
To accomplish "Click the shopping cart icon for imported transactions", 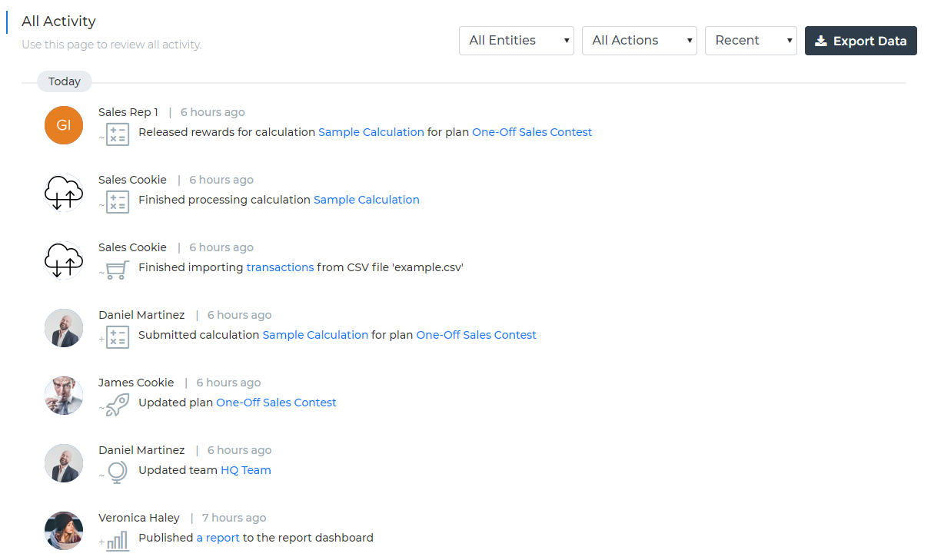I will [117, 269].
